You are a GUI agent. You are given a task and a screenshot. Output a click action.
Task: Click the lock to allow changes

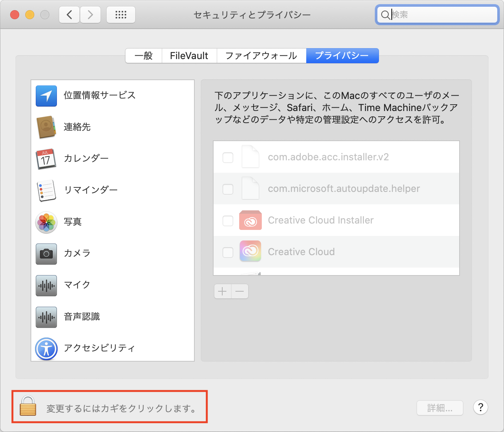click(28, 407)
